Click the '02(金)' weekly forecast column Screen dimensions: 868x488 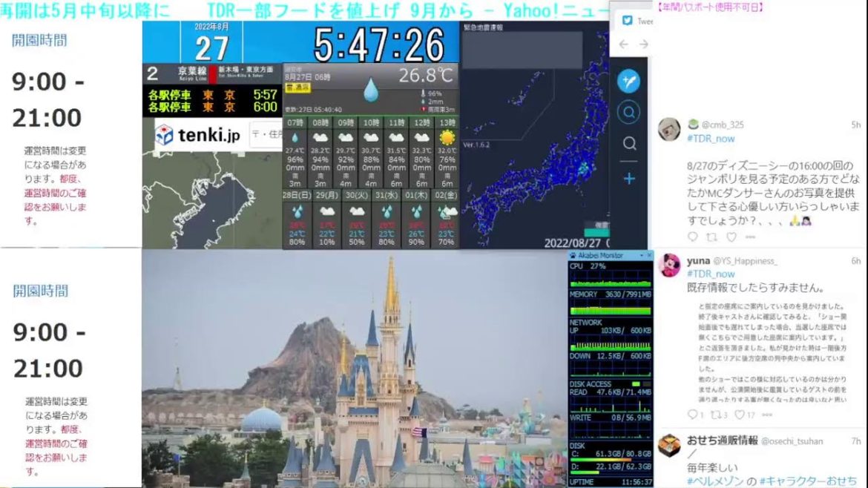(x=446, y=219)
